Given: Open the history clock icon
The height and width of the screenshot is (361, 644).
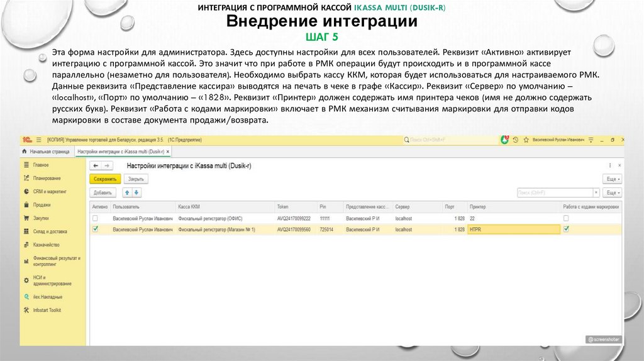Looking at the screenshot, I should tap(516, 140).
